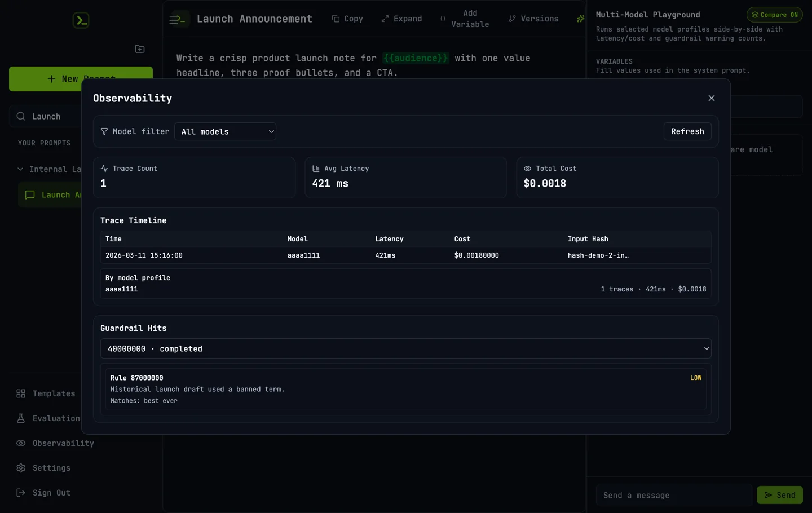Viewport: 812px width, 513px height.
Task: Click the new folder icon
Action: 140,49
